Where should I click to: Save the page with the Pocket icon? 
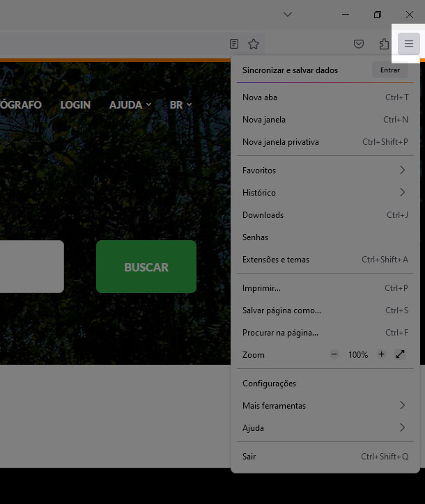(x=358, y=43)
